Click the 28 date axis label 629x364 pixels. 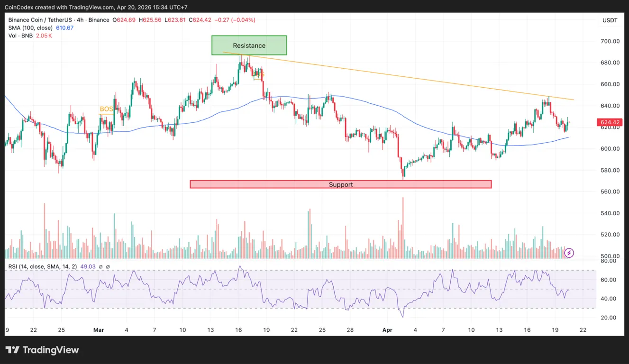[x=350, y=330]
